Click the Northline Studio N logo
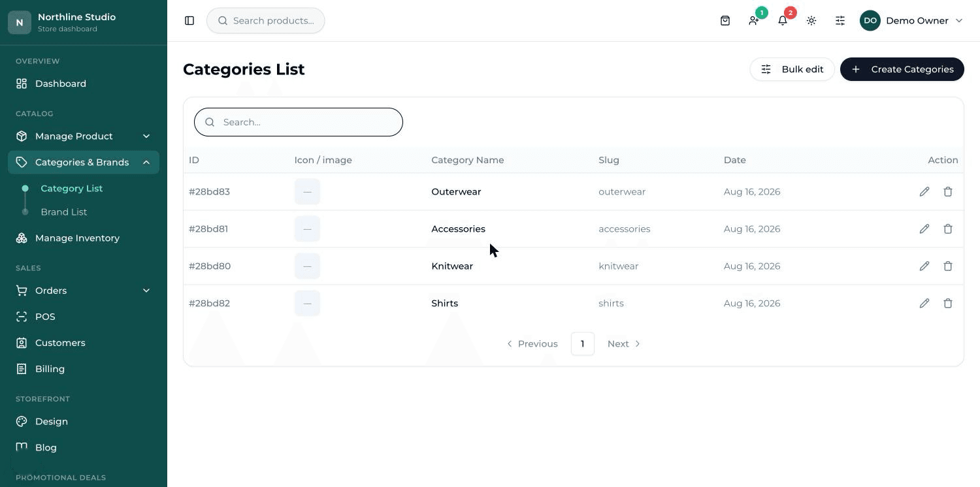The height and width of the screenshot is (487, 980). tap(20, 22)
